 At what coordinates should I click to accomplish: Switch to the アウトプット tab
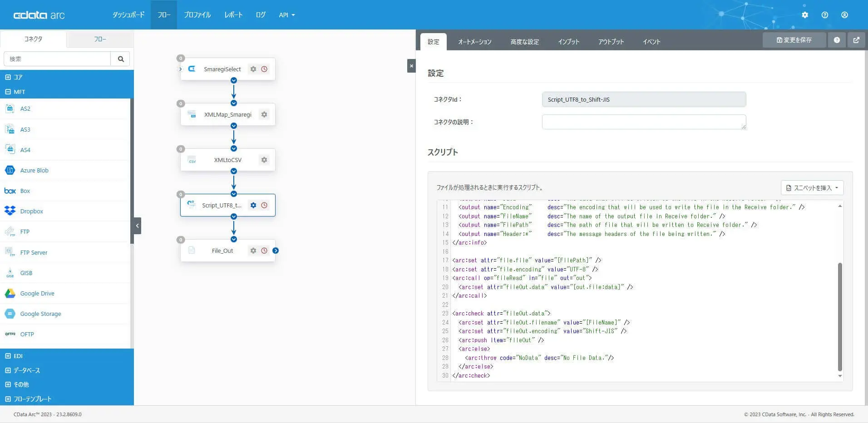point(611,41)
